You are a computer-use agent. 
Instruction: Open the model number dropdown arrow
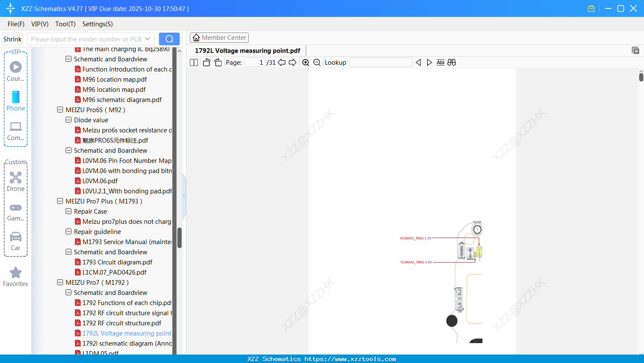[148, 39]
